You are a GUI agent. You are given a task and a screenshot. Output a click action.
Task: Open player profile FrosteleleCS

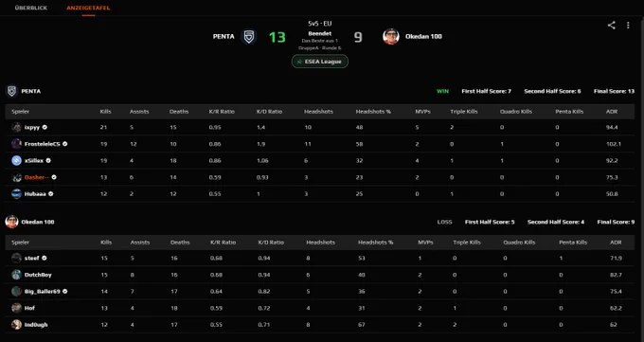43,144
